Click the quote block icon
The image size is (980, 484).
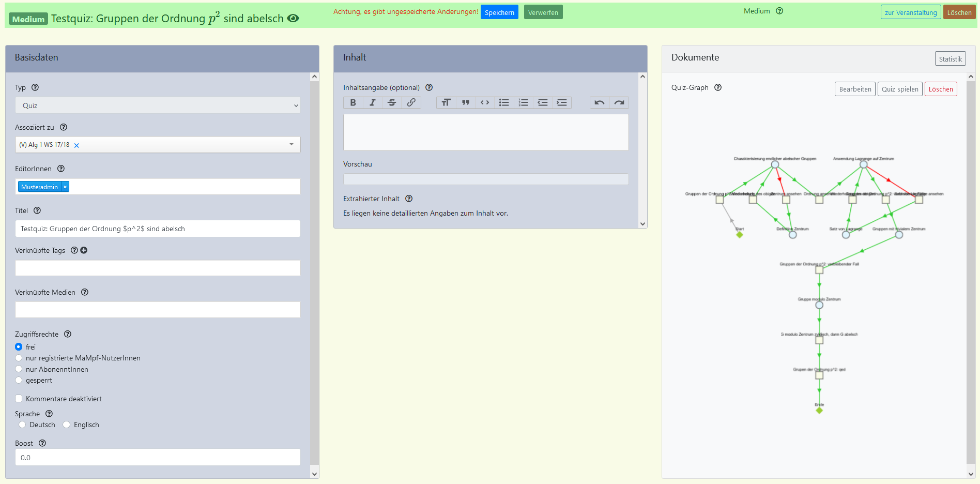coord(465,102)
